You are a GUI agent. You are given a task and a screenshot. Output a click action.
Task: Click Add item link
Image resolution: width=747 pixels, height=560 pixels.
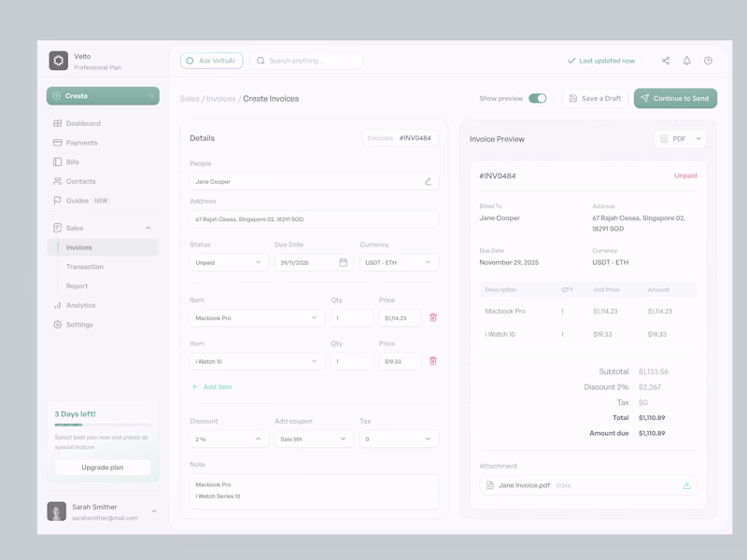pos(212,386)
